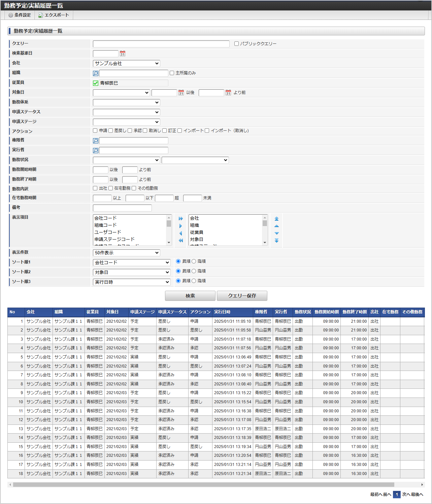Move all display items right (double arrow)
432x504 pixels.
point(181,219)
